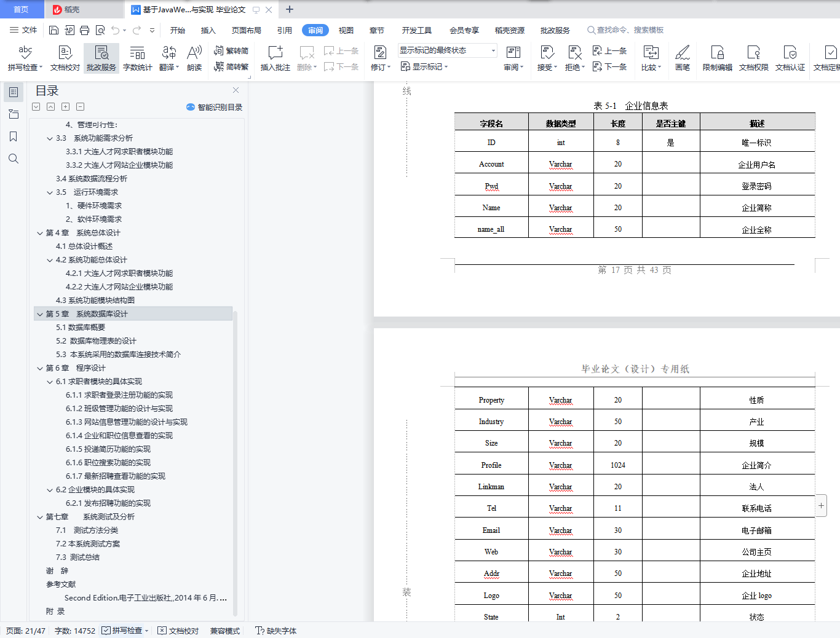The width and height of the screenshot is (840, 638).
Task: Convert text with 简转繁
Action: tap(231, 67)
